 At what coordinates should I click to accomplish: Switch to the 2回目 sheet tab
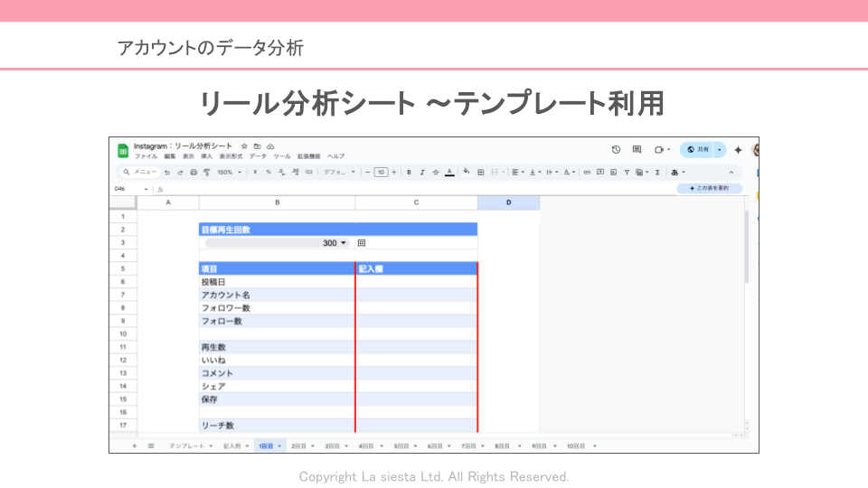tap(301, 446)
